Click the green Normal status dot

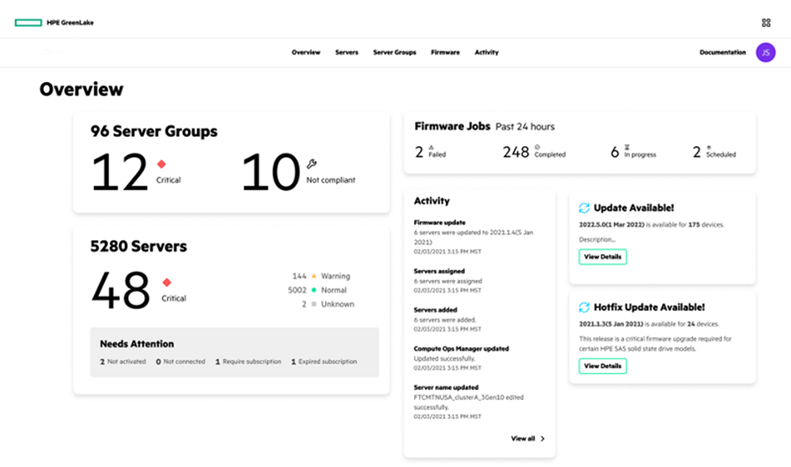pyautogui.click(x=314, y=290)
